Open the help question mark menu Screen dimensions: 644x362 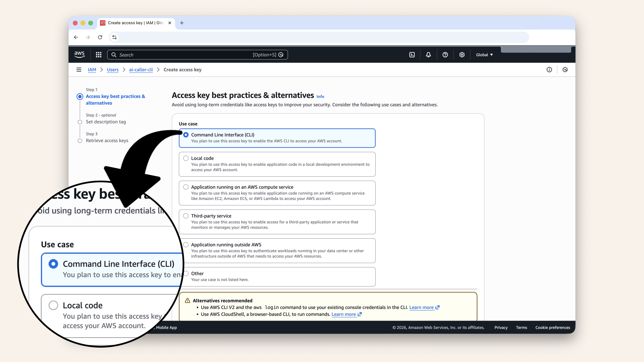[445, 55]
